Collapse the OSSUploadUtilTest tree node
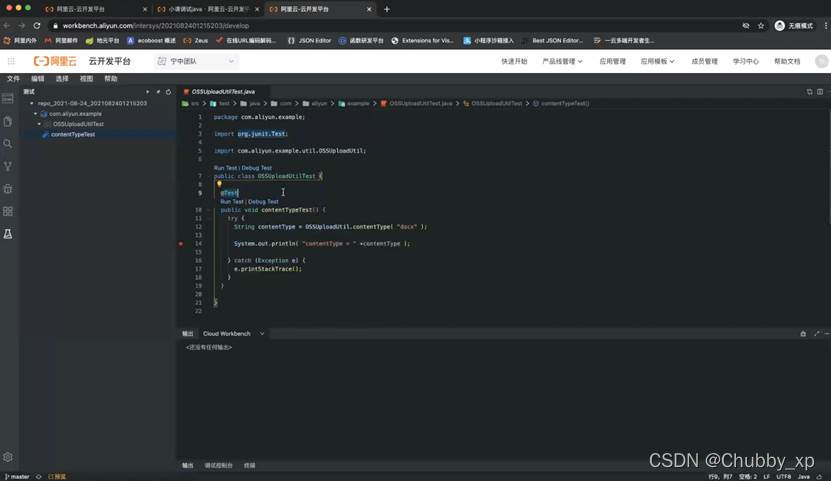Viewport: 831px width, 481px height. [x=39, y=124]
